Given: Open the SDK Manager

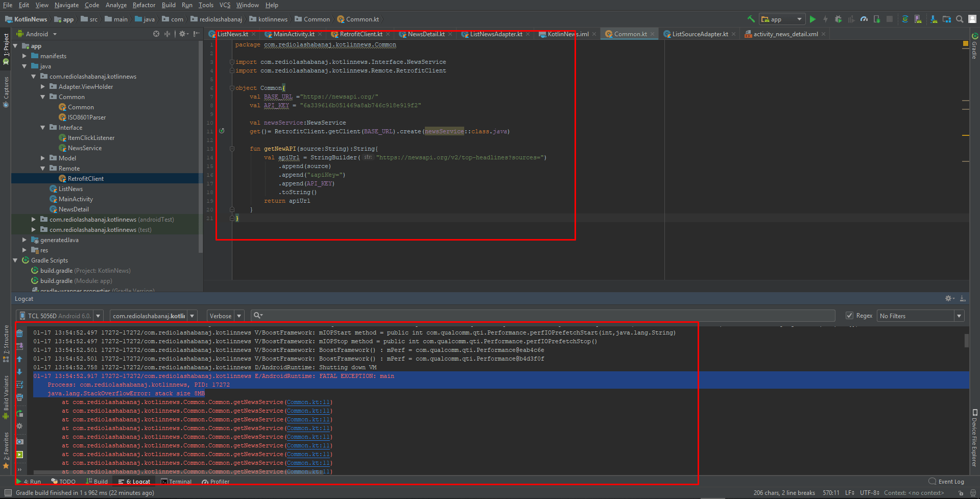Looking at the screenshot, I should (934, 19).
